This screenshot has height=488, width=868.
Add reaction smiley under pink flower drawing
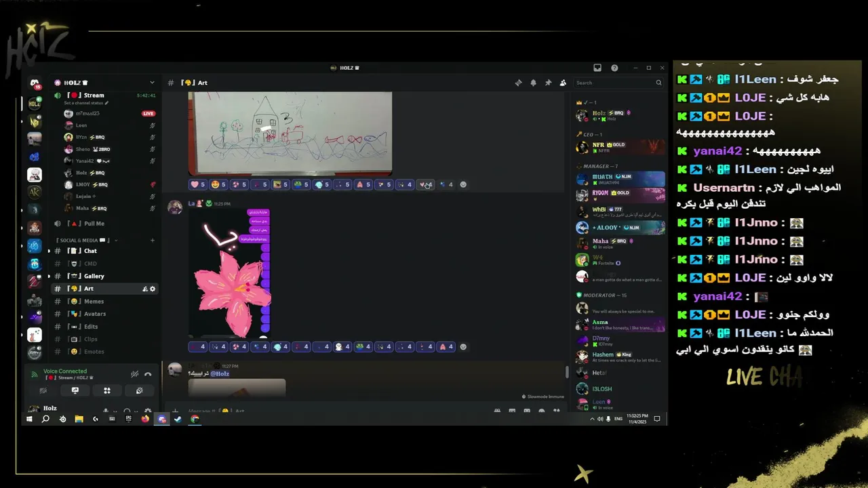coord(463,346)
